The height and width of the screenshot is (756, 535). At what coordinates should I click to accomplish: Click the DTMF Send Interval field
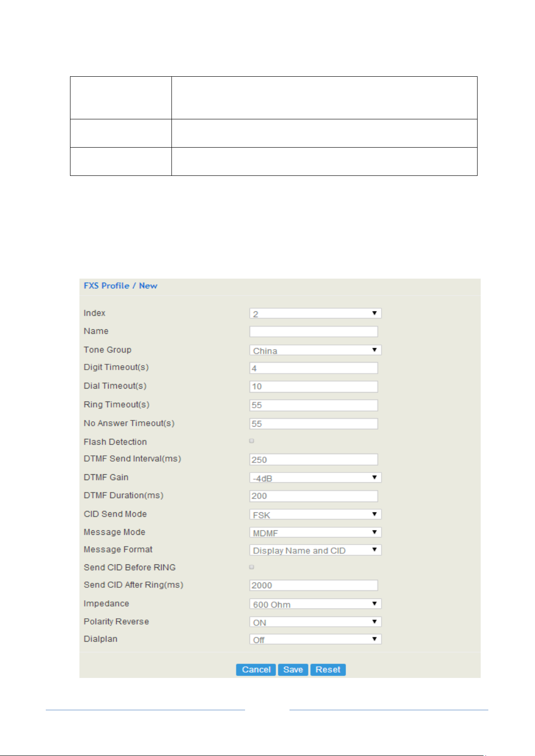[314, 459]
